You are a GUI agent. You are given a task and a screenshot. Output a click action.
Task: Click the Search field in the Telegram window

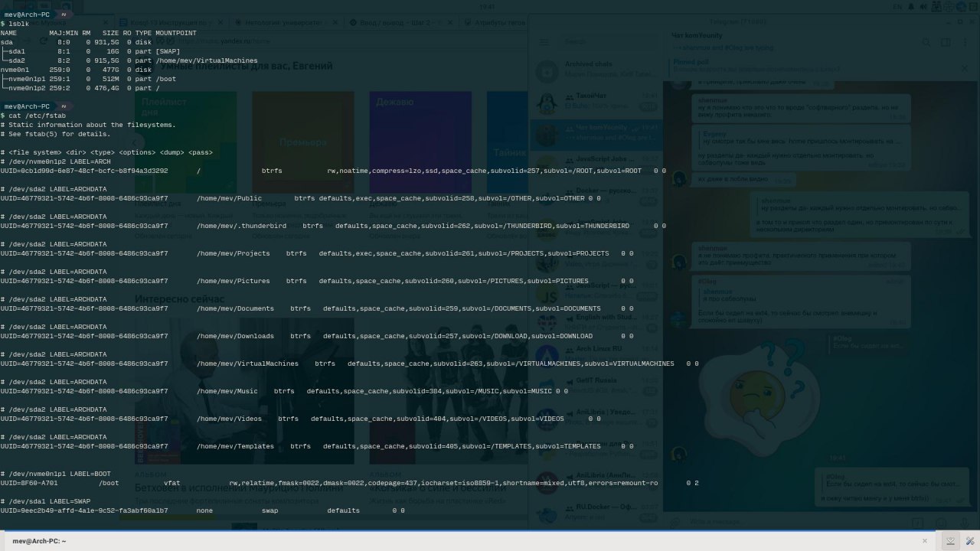[x=609, y=43]
